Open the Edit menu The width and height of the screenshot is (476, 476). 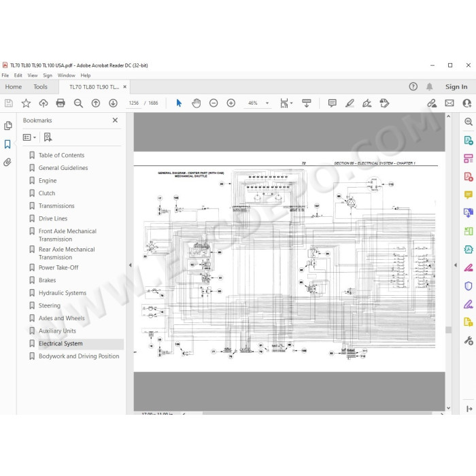pos(18,75)
